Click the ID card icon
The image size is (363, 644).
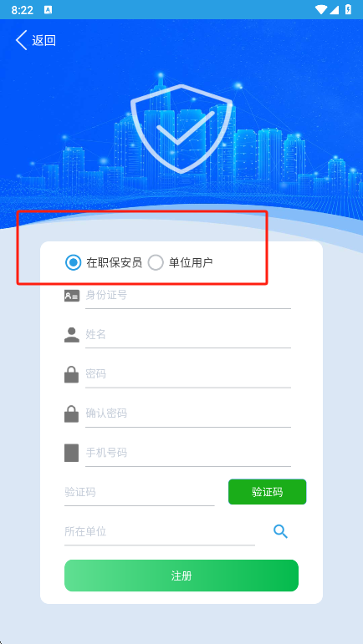pos(72,296)
